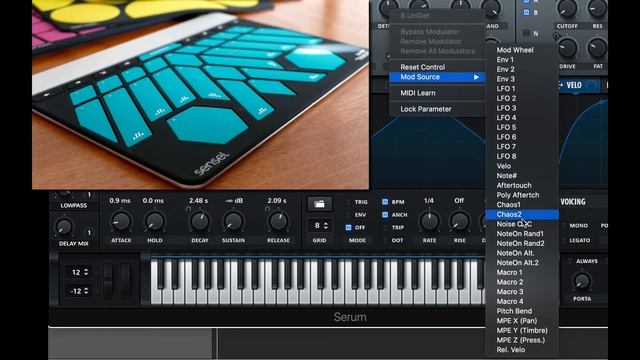Click the filter Cutoff knob
This screenshot has height=360, width=640.
(x=567, y=9)
